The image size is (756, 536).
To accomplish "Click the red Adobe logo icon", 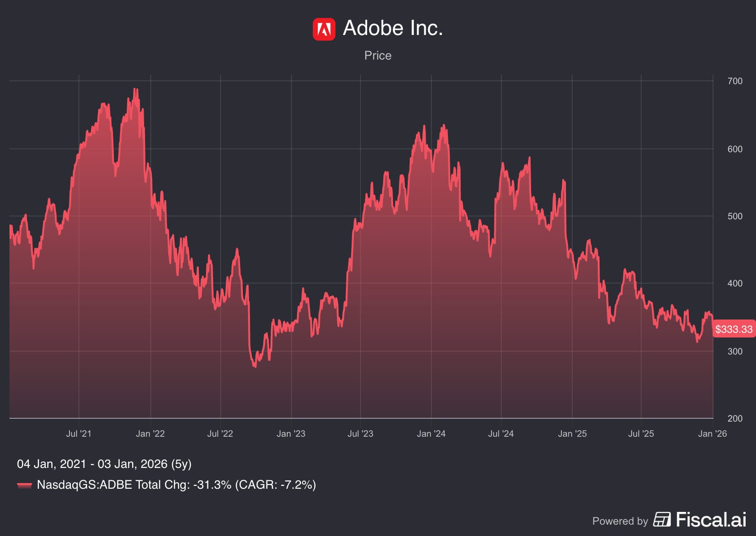I will 324,29.
